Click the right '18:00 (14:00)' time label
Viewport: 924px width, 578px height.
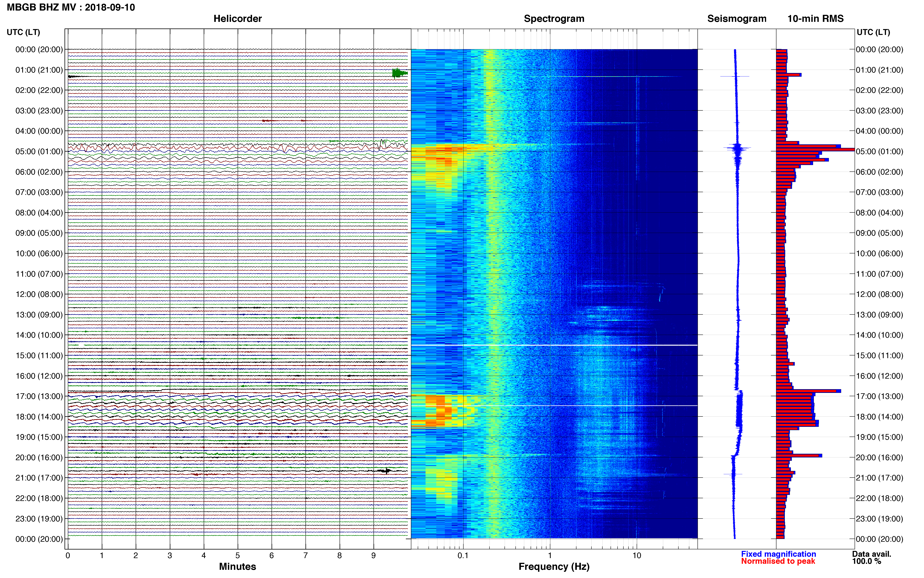coord(879,417)
